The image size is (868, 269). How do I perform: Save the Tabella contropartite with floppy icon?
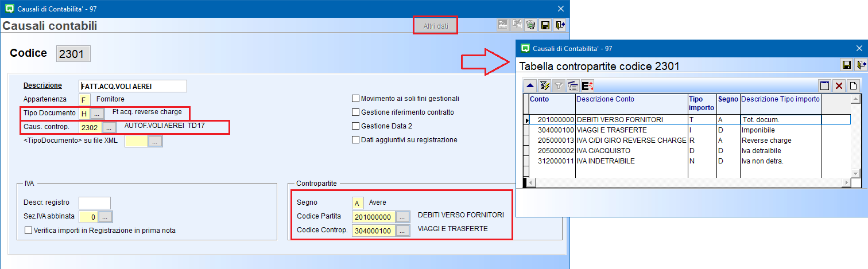pos(846,64)
